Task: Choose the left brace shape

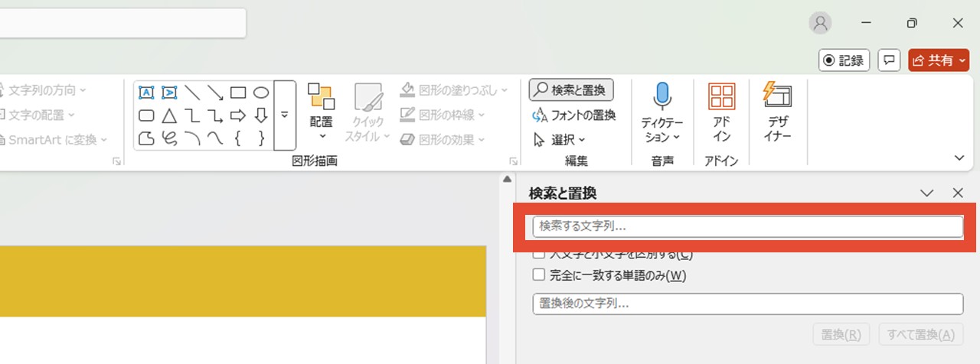Action: [x=238, y=138]
